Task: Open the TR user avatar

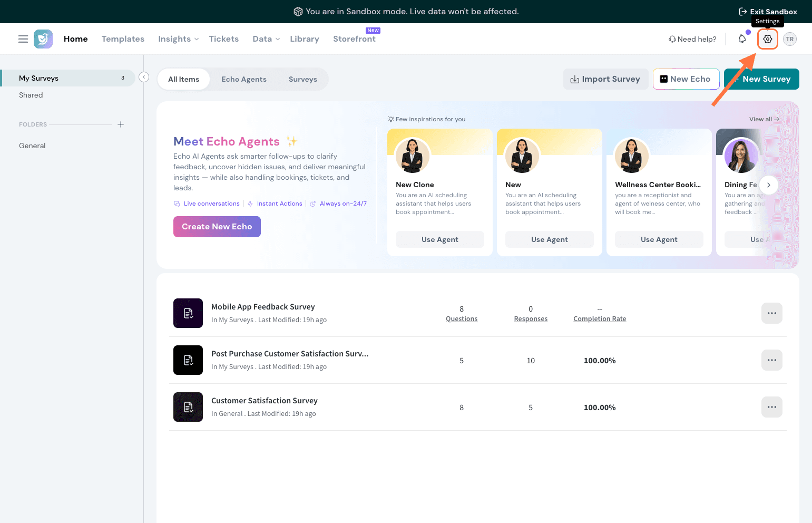Action: [789, 39]
